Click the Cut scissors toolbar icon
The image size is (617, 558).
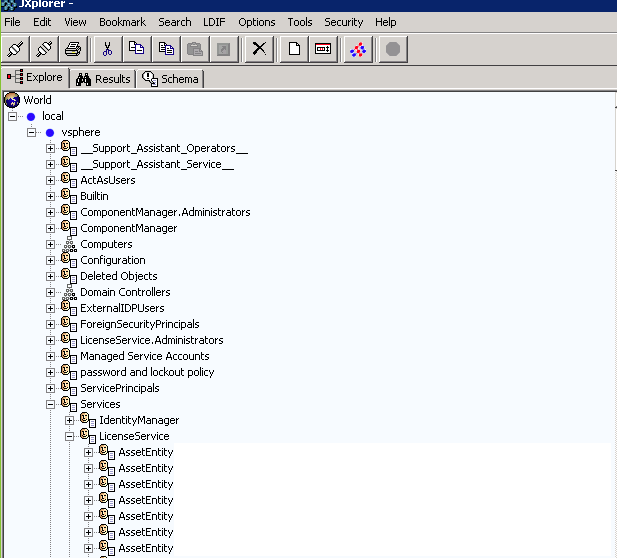coord(107,50)
